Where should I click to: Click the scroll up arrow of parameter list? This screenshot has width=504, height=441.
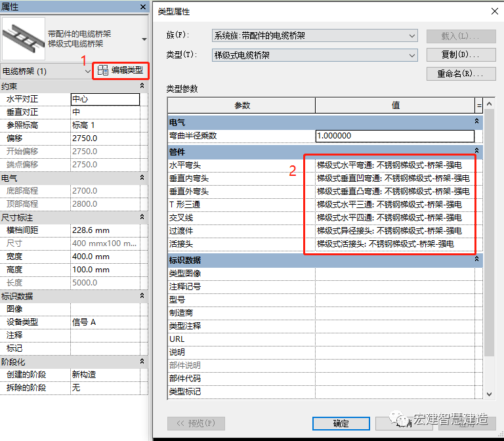pyautogui.click(x=489, y=104)
